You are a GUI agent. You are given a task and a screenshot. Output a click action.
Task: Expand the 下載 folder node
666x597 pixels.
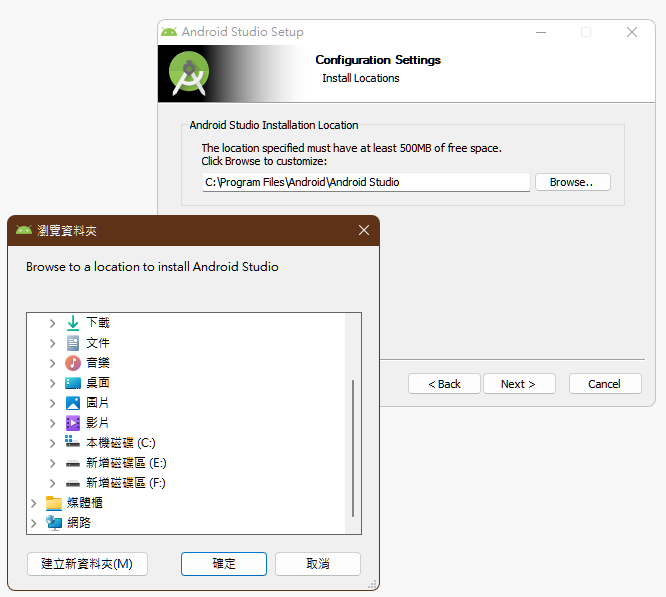pos(52,323)
